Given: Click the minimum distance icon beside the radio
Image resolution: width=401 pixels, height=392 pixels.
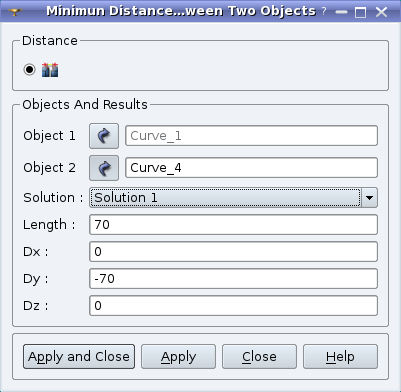Looking at the screenshot, I should click(50, 70).
